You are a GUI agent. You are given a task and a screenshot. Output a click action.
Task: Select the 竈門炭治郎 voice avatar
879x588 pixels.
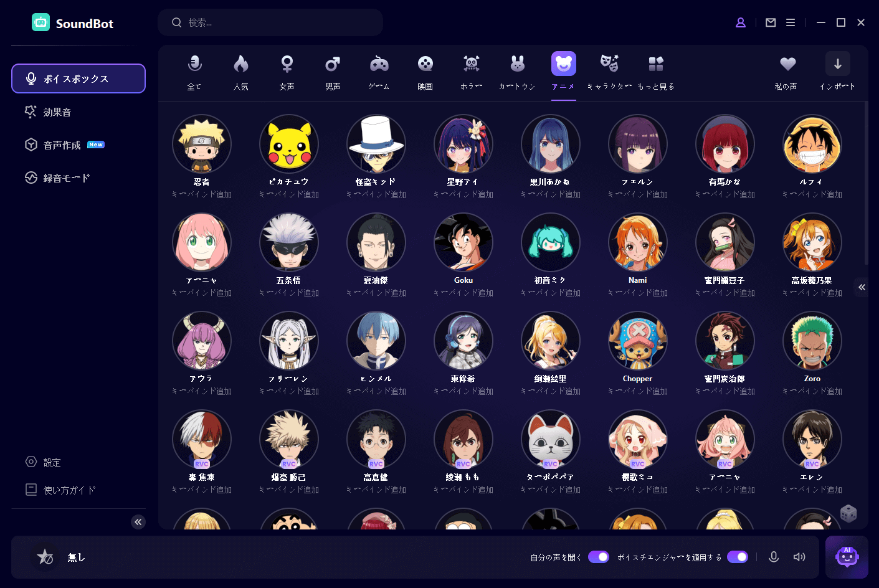(725, 341)
